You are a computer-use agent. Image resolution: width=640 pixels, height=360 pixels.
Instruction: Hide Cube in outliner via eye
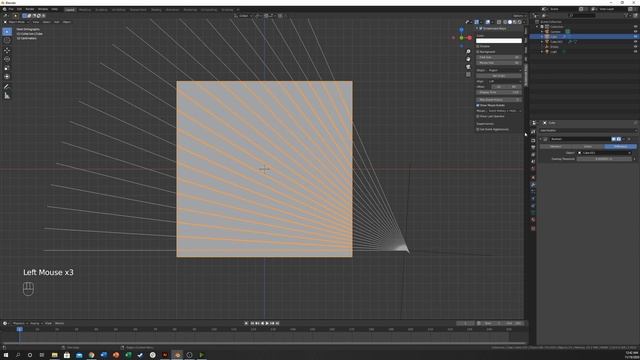(636, 36)
